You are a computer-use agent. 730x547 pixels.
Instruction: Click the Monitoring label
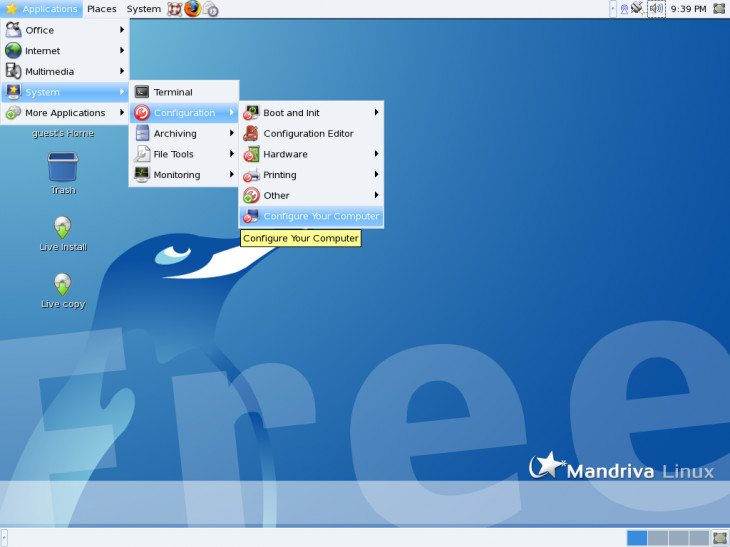pyautogui.click(x=177, y=175)
